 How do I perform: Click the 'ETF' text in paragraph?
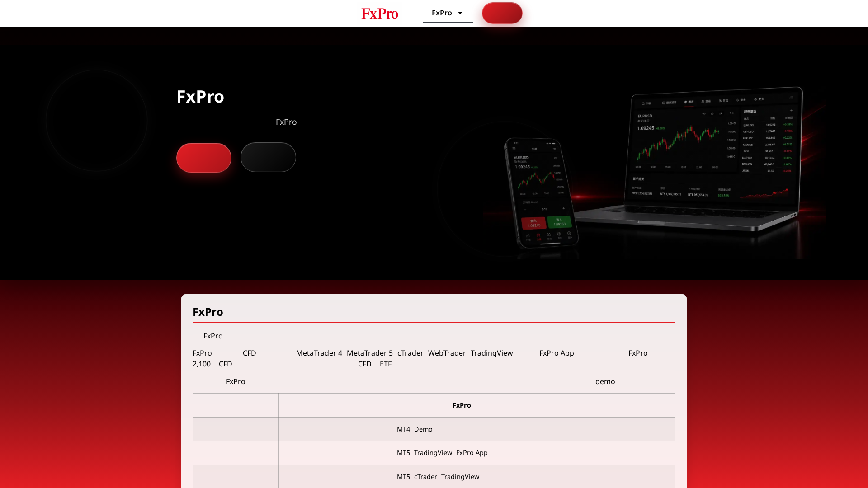pyautogui.click(x=386, y=364)
